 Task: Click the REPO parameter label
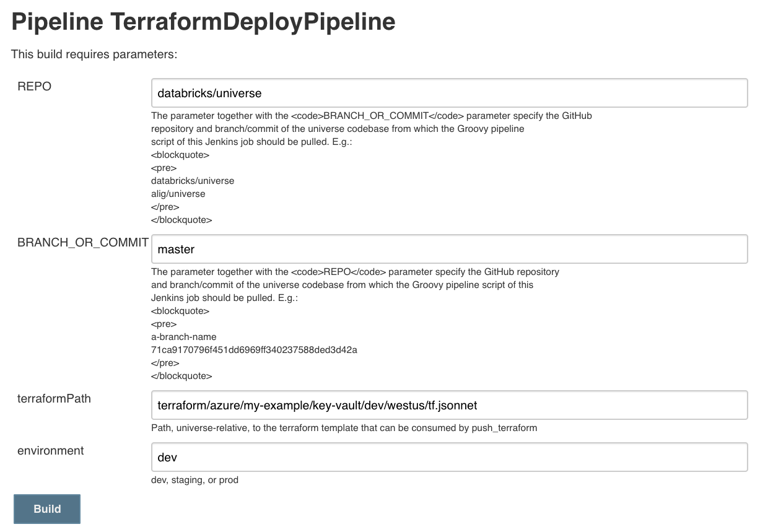point(35,87)
